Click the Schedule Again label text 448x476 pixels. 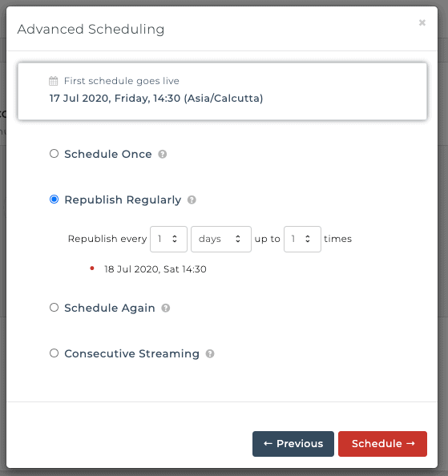click(x=110, y=308)
